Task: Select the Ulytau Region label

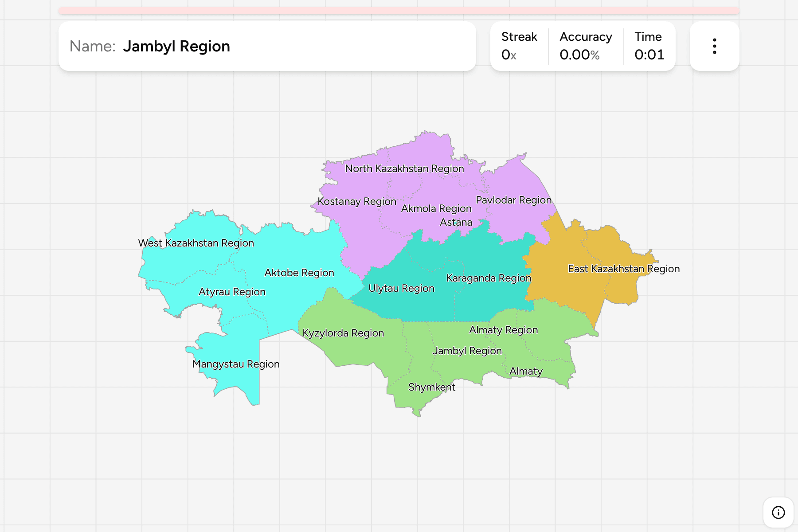Action: click(401, 288)
